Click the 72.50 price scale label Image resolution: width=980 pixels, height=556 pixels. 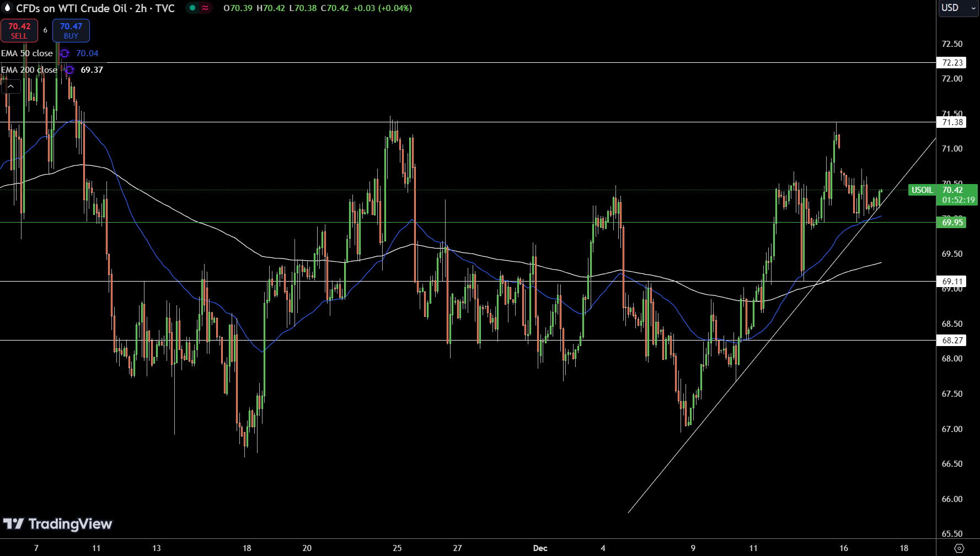(x=952, y=44)
